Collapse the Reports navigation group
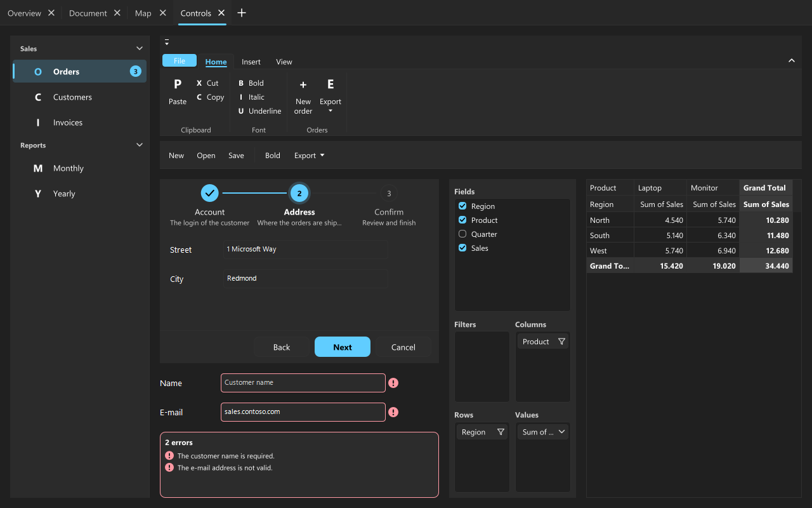The width and height of the screenshot is (812, 508). [140, 145]
